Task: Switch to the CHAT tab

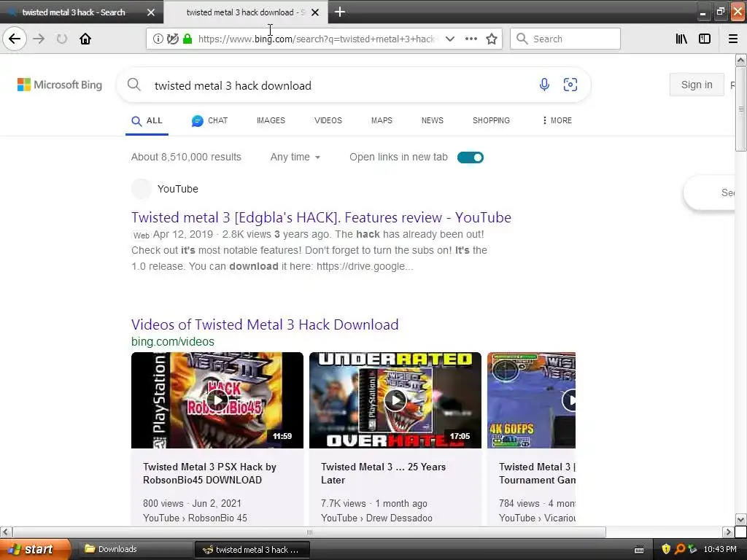Action: (x=209, y=121)
